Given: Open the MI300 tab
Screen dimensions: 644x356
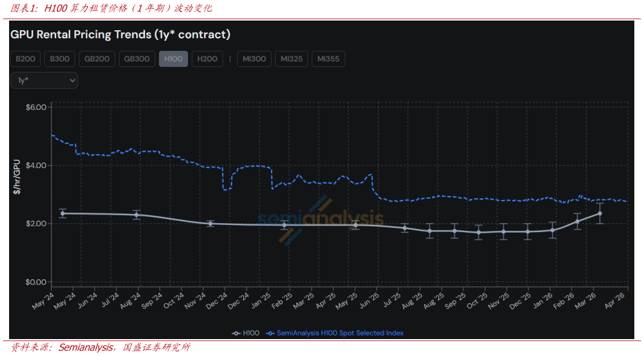Looking at the screenshot, I should point(254,59).
